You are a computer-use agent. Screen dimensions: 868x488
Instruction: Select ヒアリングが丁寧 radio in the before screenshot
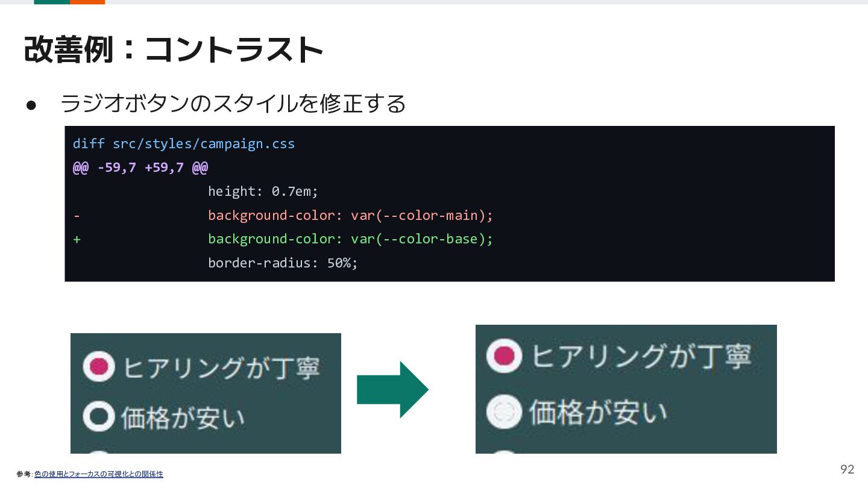pyautogui.click(x=99, y=365)
